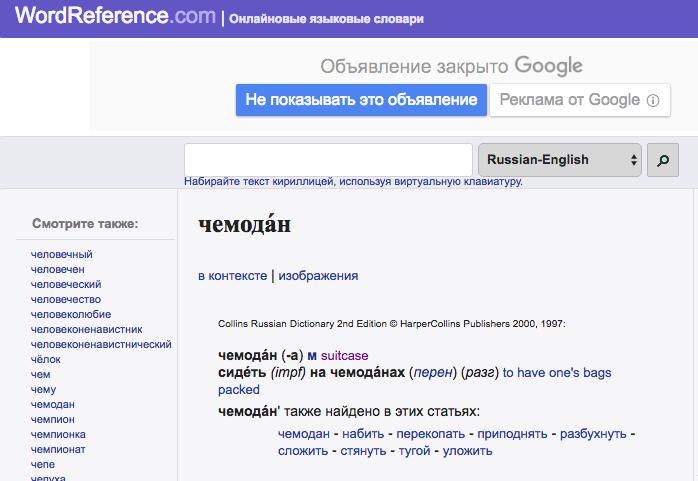Open the изображения link
Image resolution: width=698 pixels, height=481 pixels.
(318, 276)
